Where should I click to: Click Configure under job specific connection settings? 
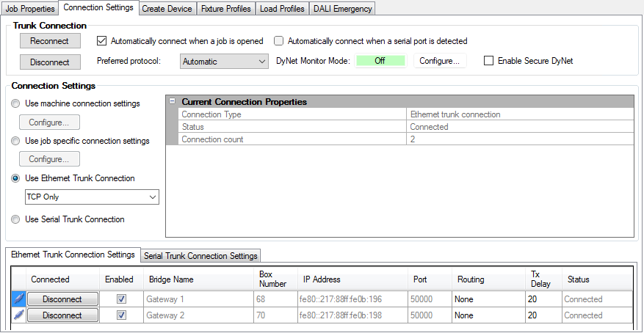(x=49, y=159)
